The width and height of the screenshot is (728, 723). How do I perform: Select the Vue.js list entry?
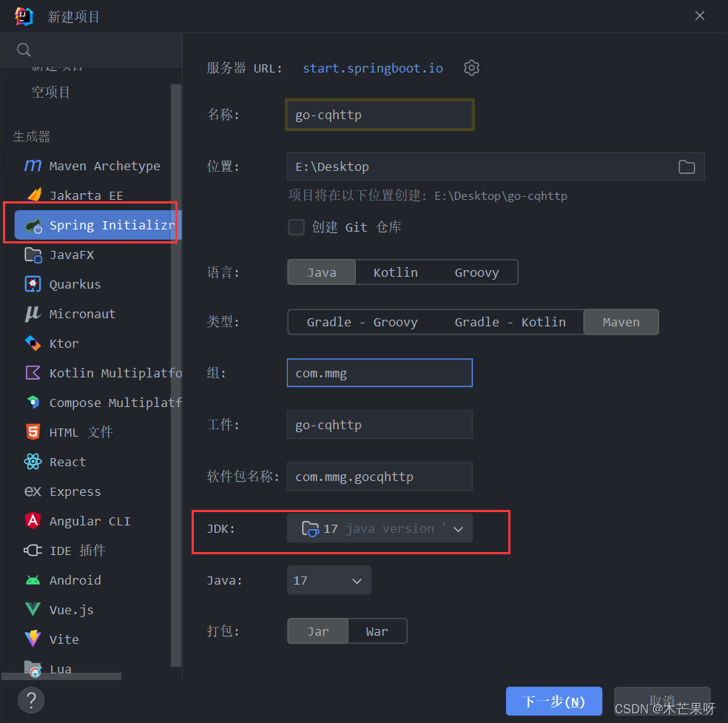[x=72, y=610]
